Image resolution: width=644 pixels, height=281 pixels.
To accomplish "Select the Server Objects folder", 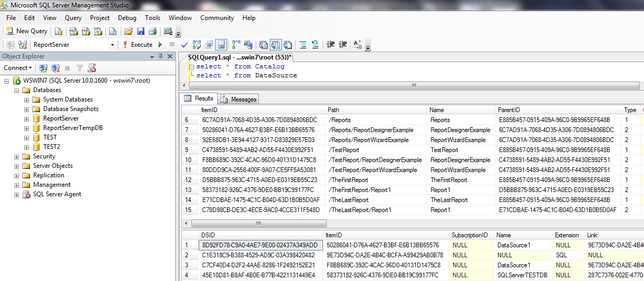I will coord(53,166).
